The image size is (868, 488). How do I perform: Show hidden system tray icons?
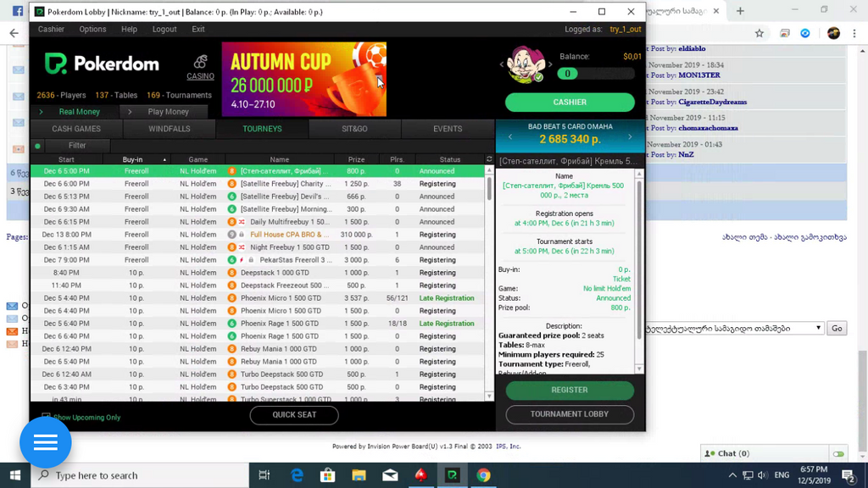point(732,475)
